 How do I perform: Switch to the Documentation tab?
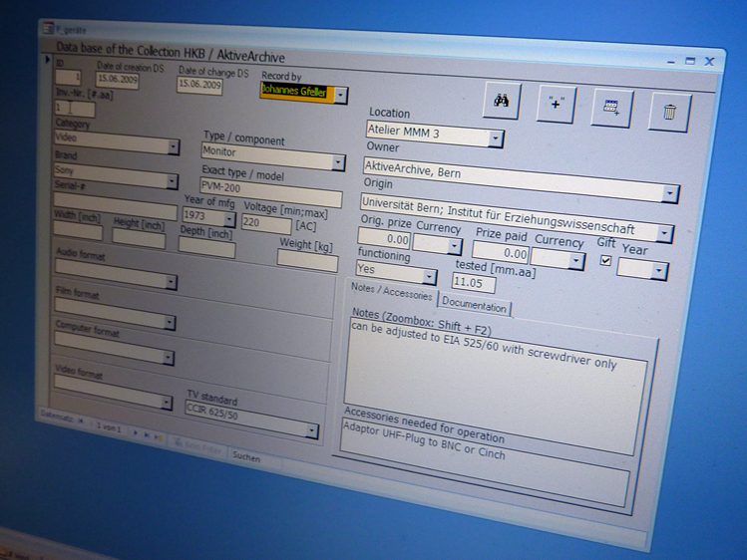(x=474, y=305)
